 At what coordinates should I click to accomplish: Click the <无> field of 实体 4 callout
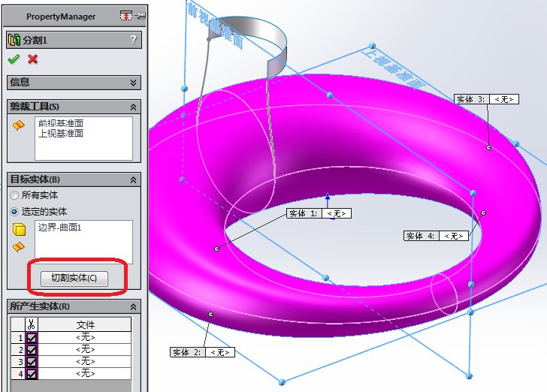[454, 236]
